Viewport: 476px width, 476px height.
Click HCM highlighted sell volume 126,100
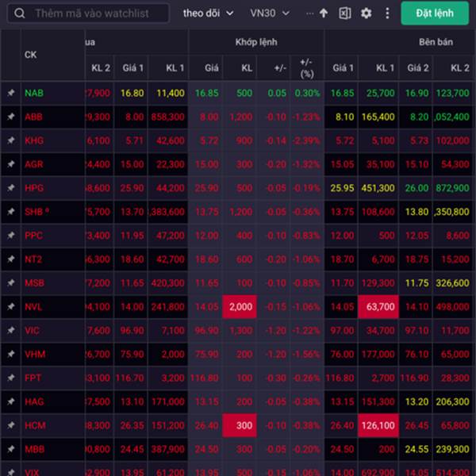378,425
